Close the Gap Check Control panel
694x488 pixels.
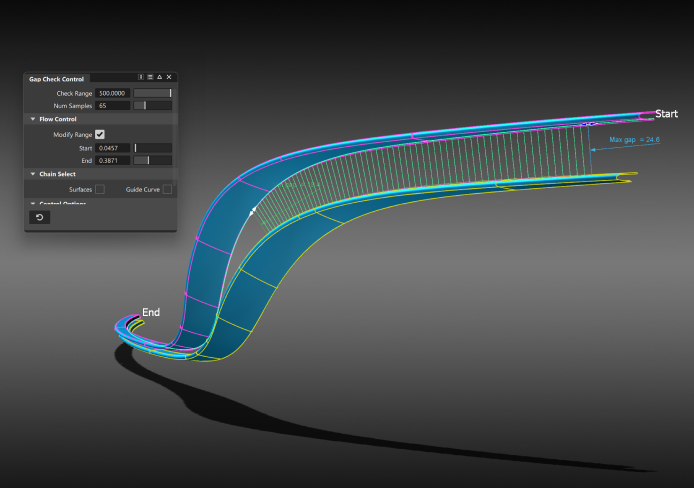click(x=169, y=77)
